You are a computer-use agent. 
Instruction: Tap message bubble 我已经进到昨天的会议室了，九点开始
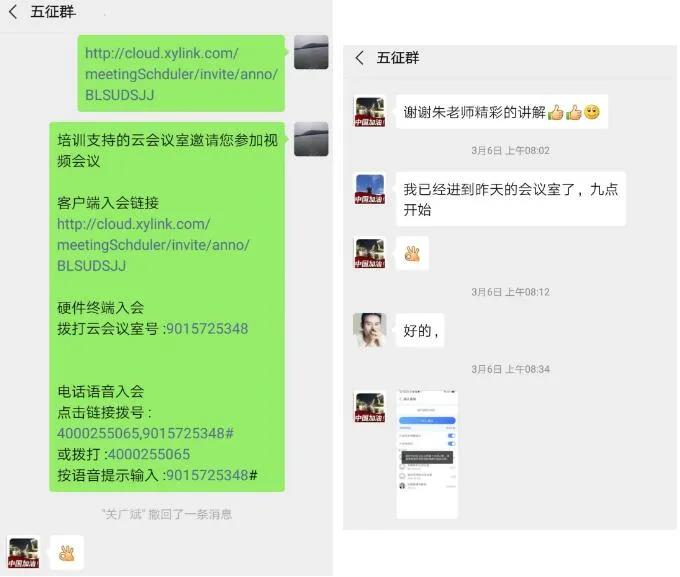(511, 199)
